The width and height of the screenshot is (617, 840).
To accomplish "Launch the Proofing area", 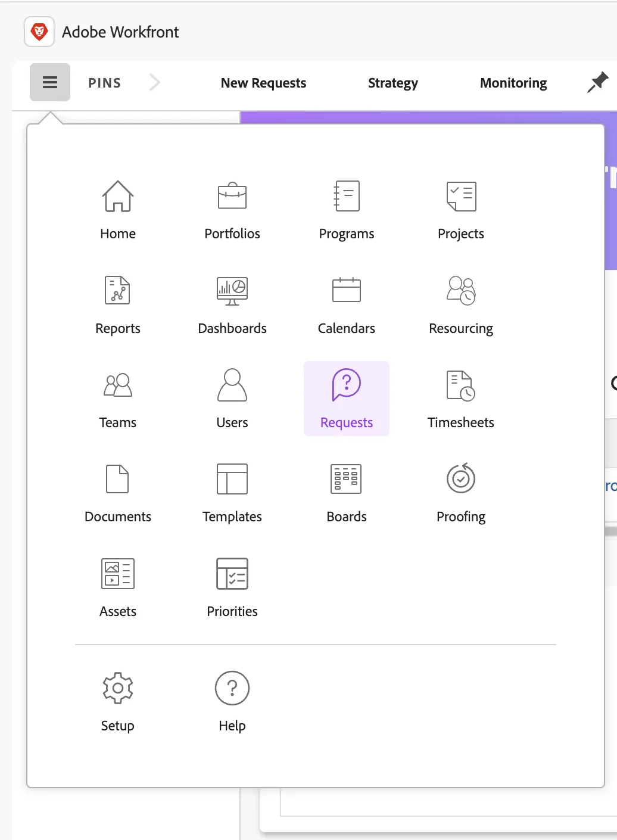I will coord(461,492).
